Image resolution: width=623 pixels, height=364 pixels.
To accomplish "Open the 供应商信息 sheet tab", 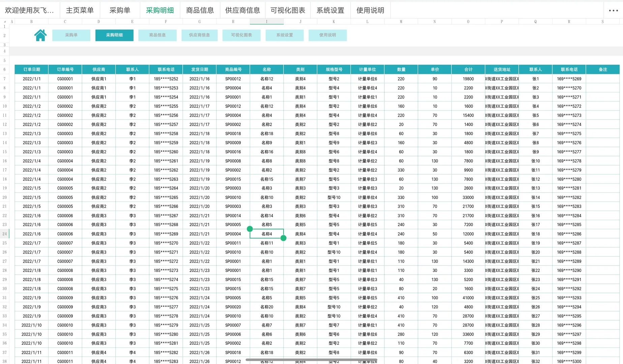I will point(242,10).
